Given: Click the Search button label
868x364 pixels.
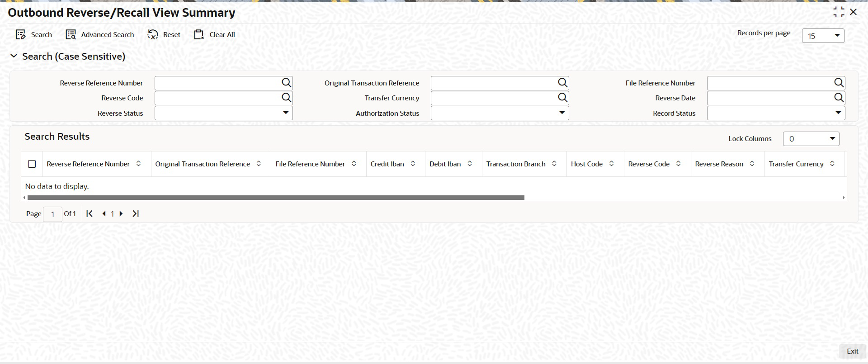Looking at the screenshot, I should (42, 35).
